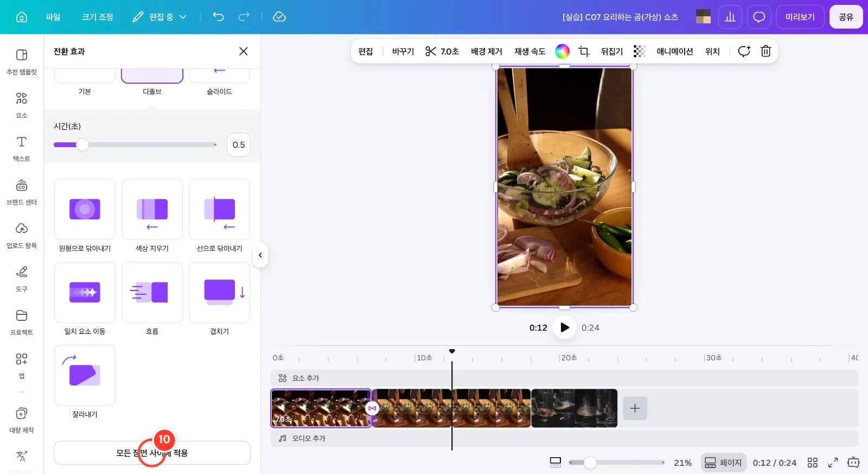The width and height of the screenshot is (868, 474).
Task: Select the dark cooking clip thumbnail
Action: click(x=575, y=408)
